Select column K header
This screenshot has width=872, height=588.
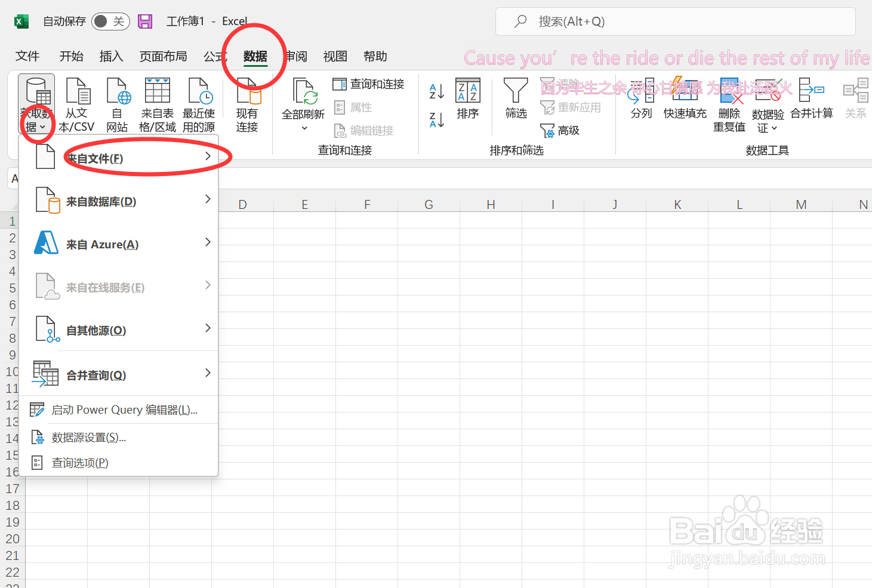tap(677, 205)
